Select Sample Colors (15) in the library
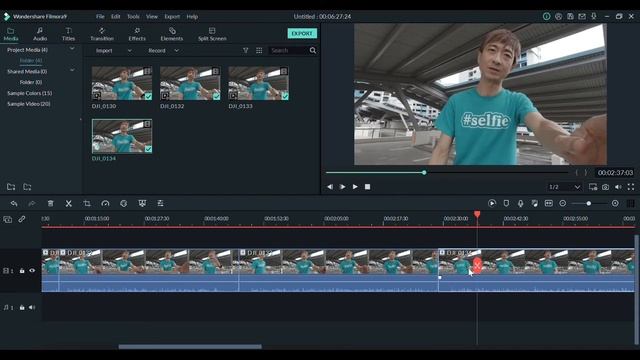The height and width of the screenshot is (360, 640). tap(29, 93)
